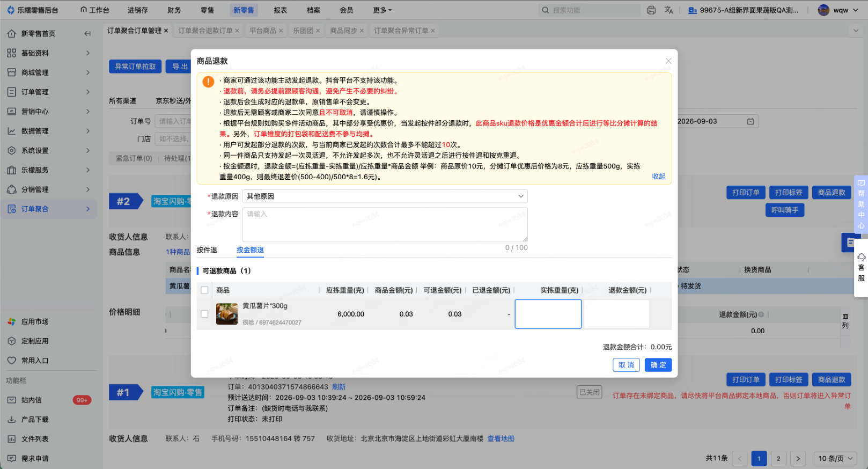Viewport: 868px width, 469px height.
Task: Click the 黄瓜薯片 product thumbnail
Action: (227, 314)
